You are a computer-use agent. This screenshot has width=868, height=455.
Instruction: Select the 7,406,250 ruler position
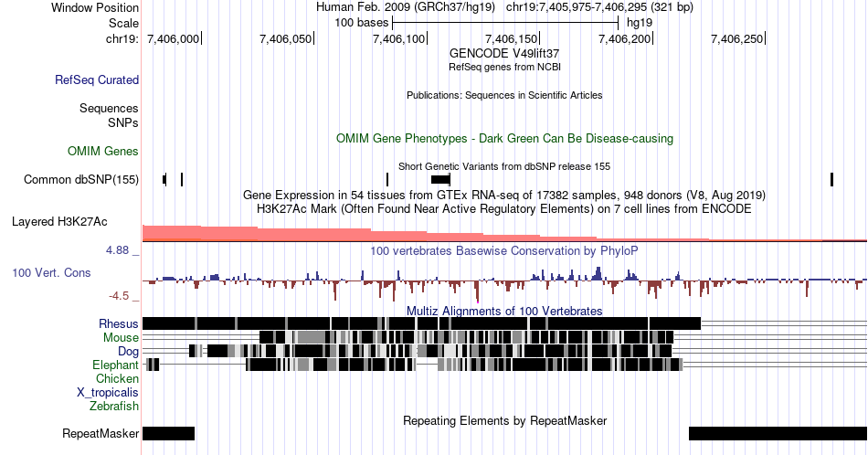tap(737, 38)
